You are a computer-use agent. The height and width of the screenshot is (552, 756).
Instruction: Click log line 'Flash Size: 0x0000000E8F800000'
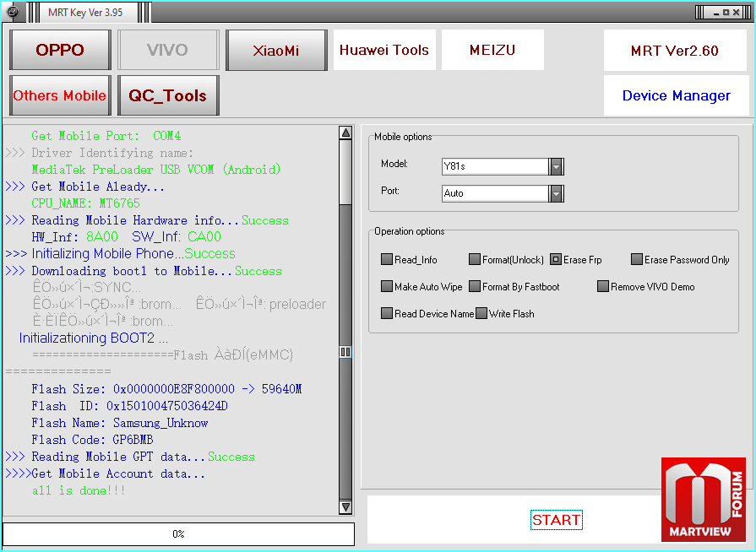pos(166,389)
